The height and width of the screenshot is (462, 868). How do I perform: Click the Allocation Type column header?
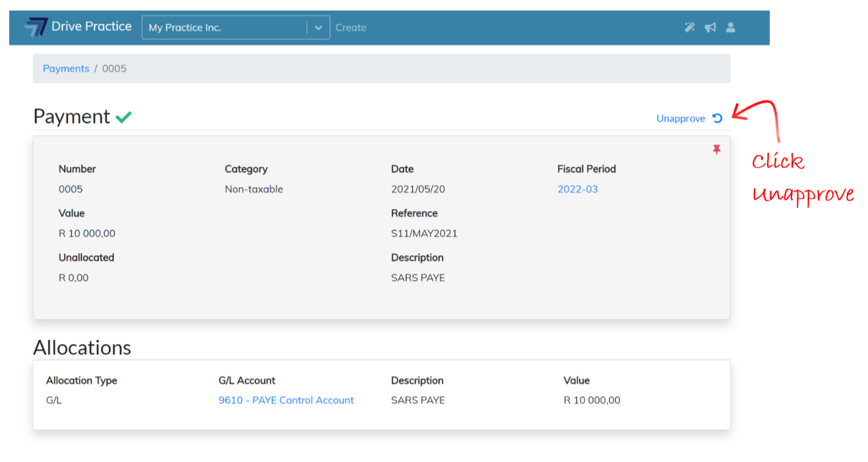pos(82,380)
